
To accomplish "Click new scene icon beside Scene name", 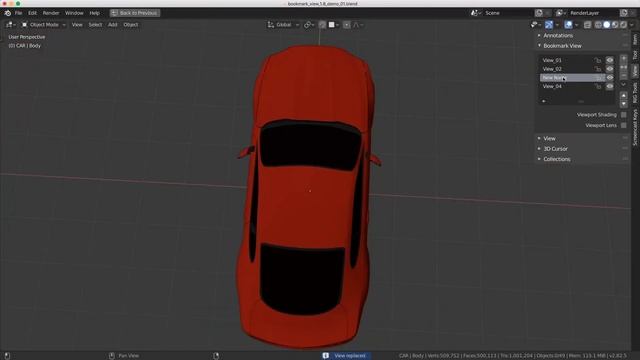I will pos(539,13).
